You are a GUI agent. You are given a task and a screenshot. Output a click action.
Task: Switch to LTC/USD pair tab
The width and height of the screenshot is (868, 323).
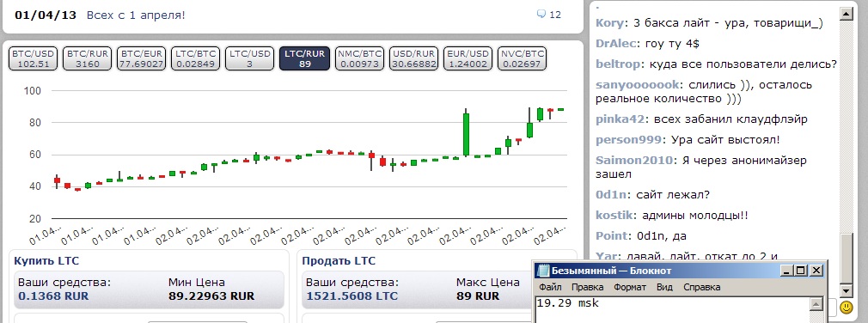point(250,58)
